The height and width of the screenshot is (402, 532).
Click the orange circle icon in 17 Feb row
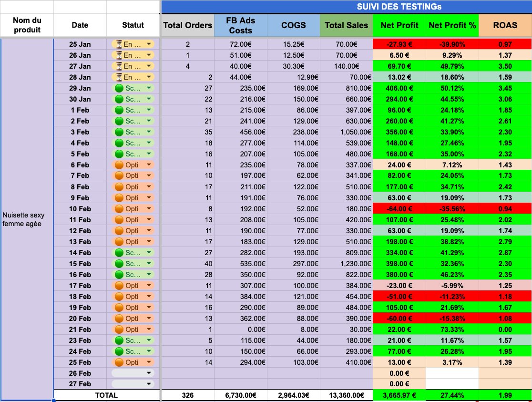tap(119, 285)
